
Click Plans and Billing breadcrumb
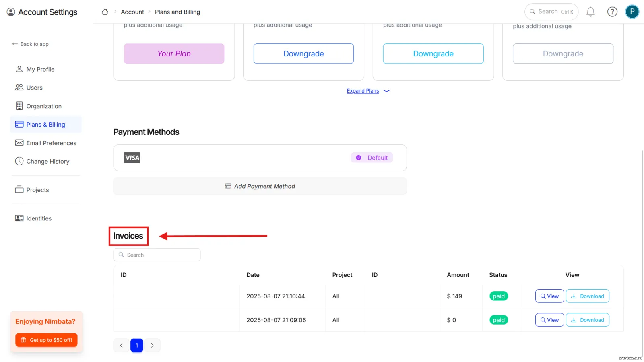[178, 12]
